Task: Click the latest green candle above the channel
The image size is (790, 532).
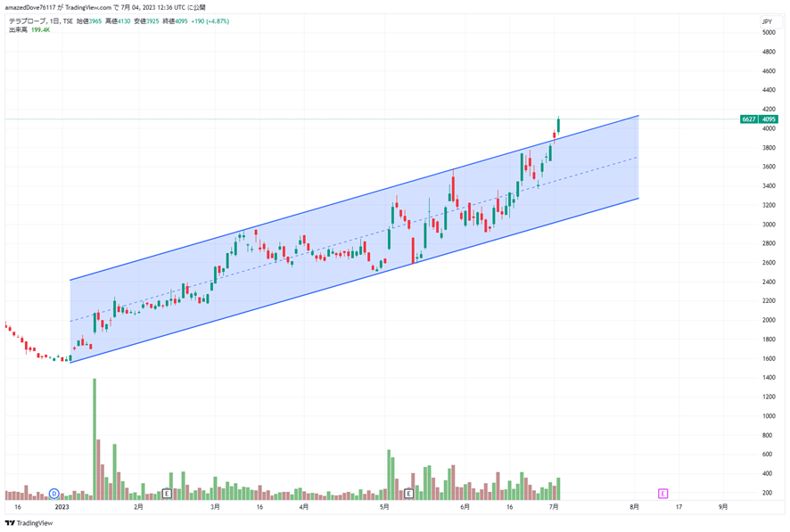Action: pyautogui.click(x=558, y=125)
